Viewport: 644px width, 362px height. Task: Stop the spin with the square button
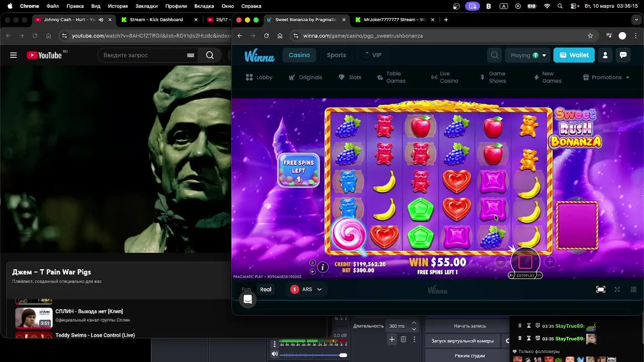click(x=525, y=262)
